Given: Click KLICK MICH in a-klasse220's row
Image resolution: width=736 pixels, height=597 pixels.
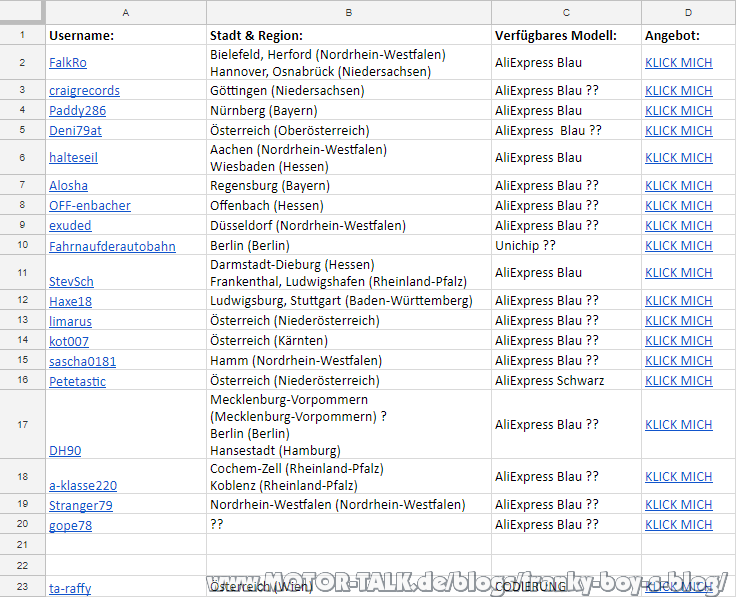Looking at the screenshot, I should [x=679, y=477].
